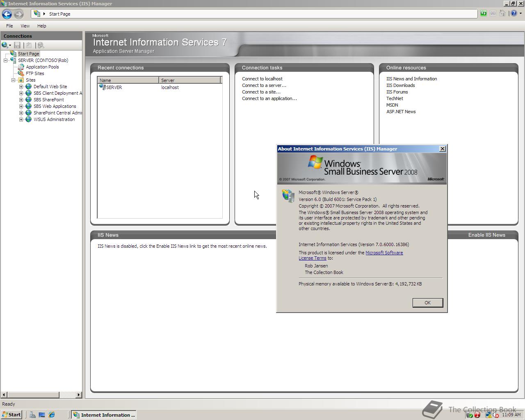
Task: Open the Windows Start button
Action: [x=11, y=415]
